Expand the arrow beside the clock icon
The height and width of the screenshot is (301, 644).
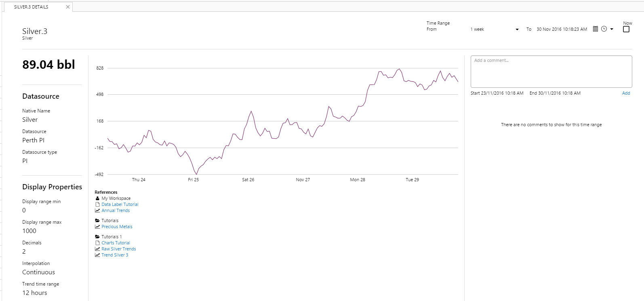tap(612, 30)
